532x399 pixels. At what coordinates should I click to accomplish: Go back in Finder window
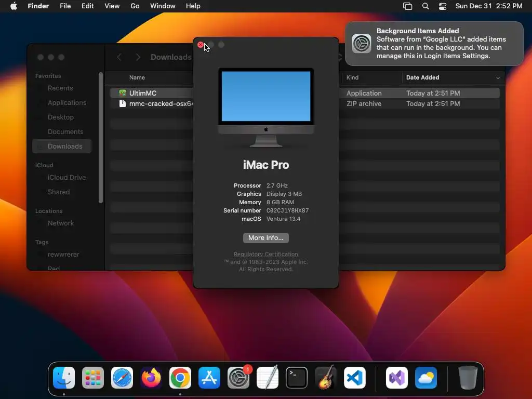pos(119,57)
